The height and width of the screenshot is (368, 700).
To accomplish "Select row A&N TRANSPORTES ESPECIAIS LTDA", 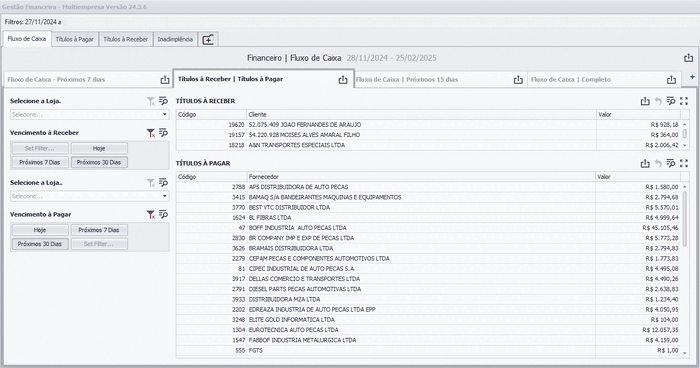I will [x=428, y=145].
